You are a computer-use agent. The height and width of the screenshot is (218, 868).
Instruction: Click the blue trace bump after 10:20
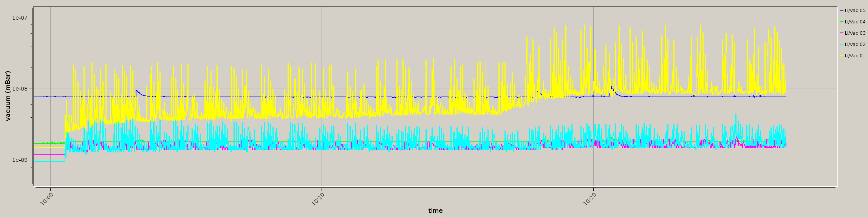tap(611, 88)
